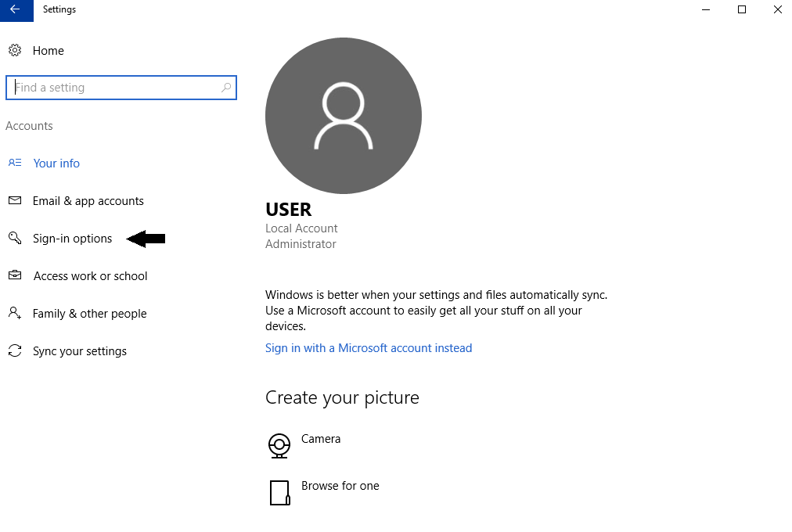
Task: Open Family & other people settings
Action: coord(89,314)
